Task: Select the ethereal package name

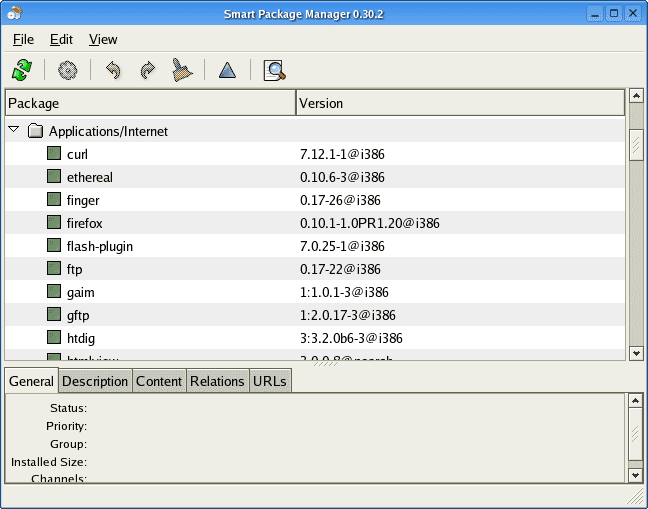Action: [x=90, y=177]
